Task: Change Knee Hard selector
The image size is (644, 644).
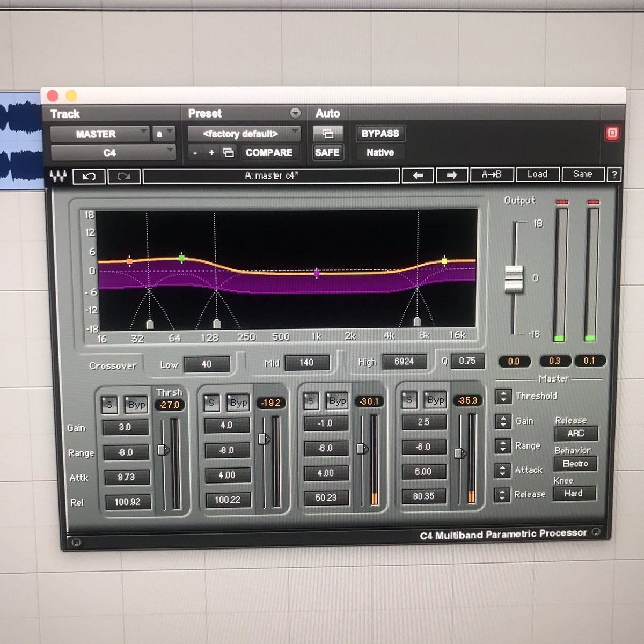Action: click(x=574, y=493)
